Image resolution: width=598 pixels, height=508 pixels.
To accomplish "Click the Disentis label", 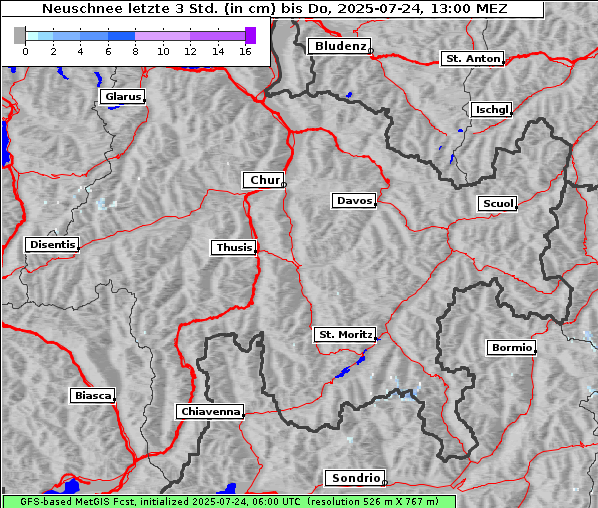I will click(52, 244).
